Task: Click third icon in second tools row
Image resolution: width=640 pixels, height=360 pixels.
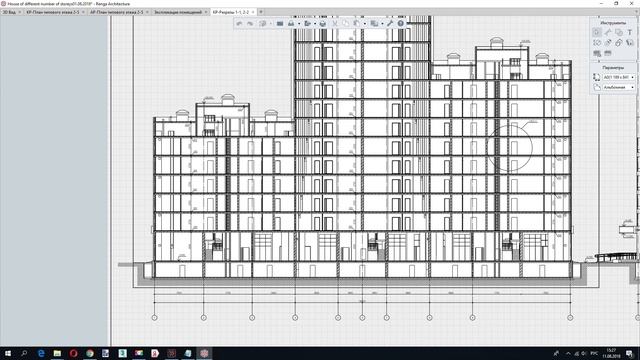Action: tap(619, 43)
